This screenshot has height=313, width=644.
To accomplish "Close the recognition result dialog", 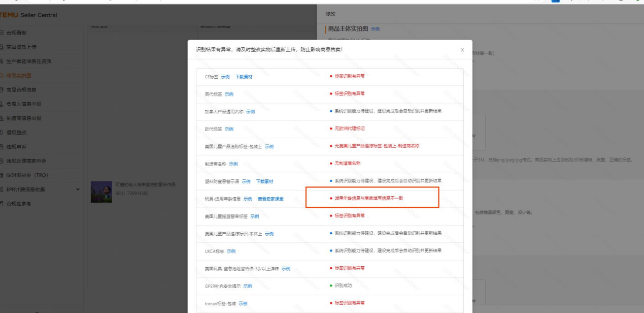I will click(462, 50).
